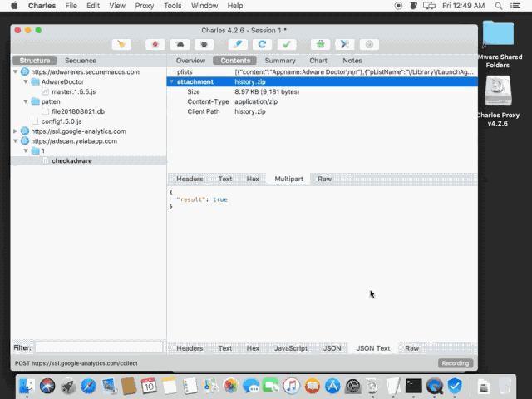The height and width of the screenshot is (399, 532).
Task: Select the Contents tab
Action: point(235,61)
